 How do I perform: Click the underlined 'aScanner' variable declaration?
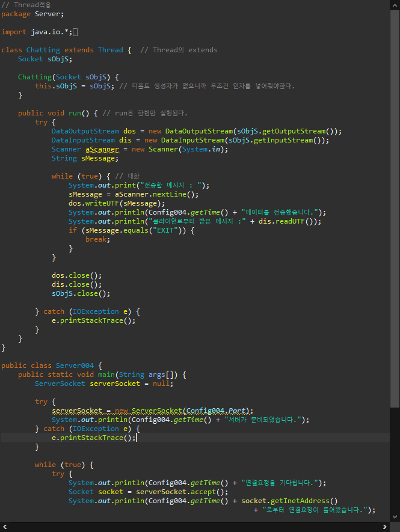(x=102, y=150)
